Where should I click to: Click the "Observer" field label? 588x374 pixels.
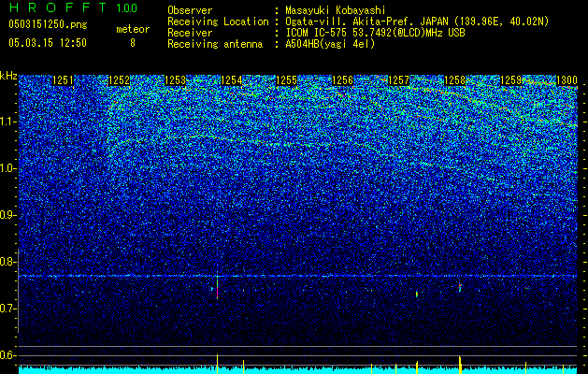[x=190, y=10]
